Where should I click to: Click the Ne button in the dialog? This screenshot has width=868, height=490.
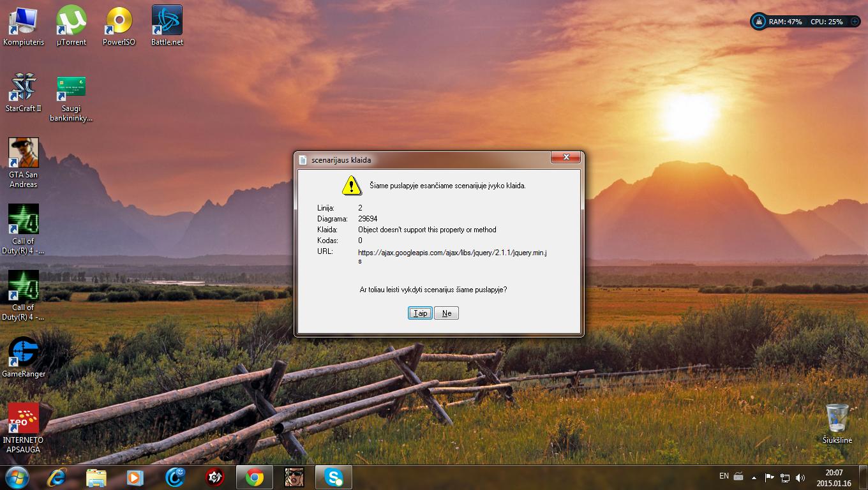[446, 313]
